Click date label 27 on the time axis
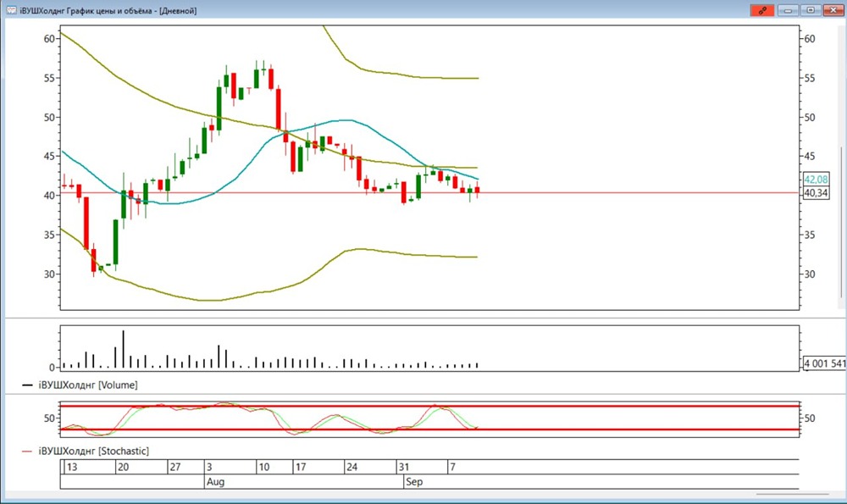The image size is (847, 504). pyautogui.click(x=175, y=467)
